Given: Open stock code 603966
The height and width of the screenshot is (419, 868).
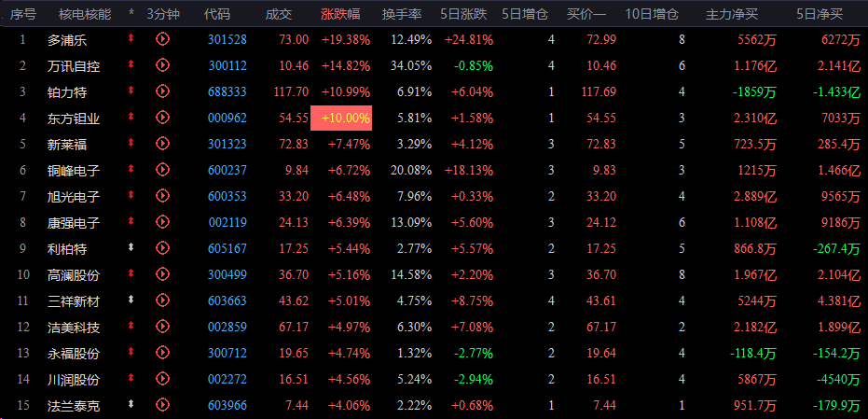Looking at the screenshot, I should pos(227,405).
